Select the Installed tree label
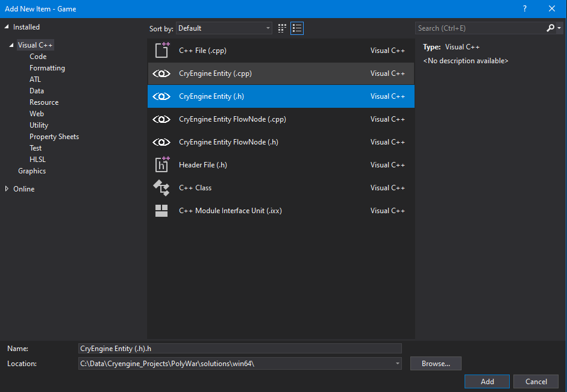This screenshot has height=392, width=567. [x=27, y=27]
